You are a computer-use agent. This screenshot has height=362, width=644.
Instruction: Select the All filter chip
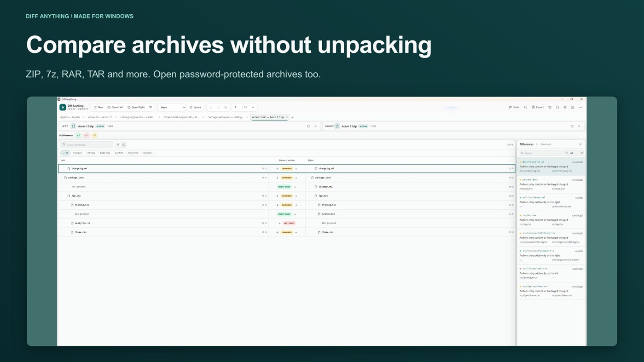point(65,153)
